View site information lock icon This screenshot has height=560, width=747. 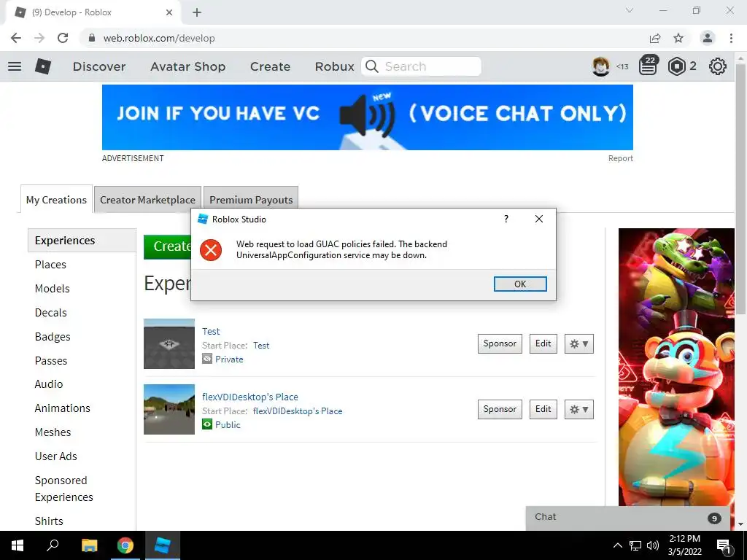[x=92, y=38]
